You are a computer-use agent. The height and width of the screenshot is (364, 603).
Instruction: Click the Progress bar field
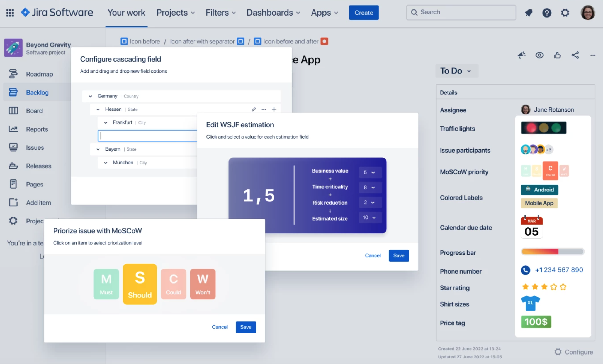point(553,252)
